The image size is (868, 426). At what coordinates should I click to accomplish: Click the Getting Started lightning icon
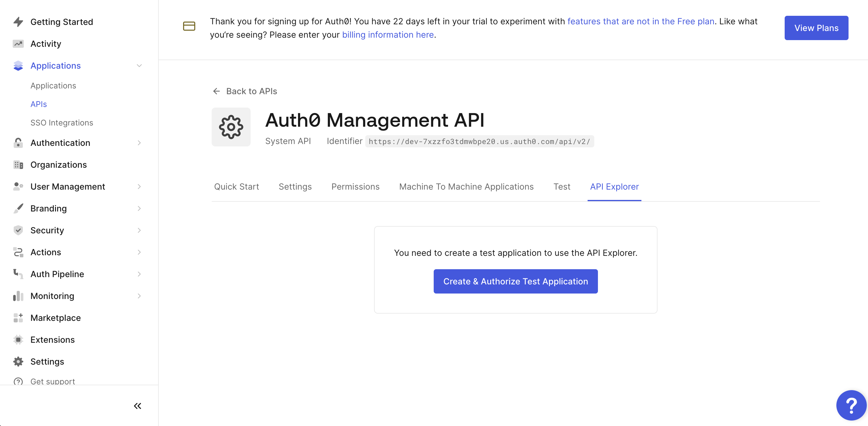18,22
